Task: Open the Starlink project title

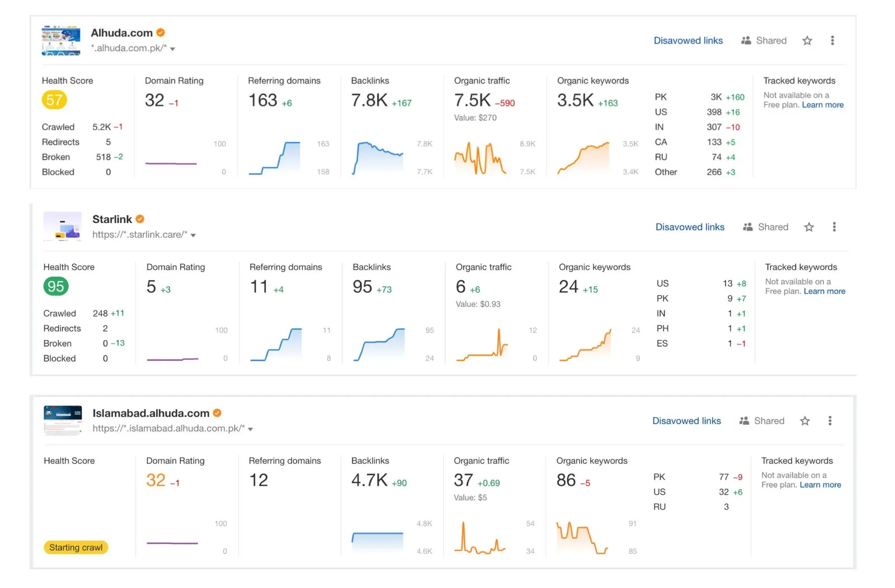Action: [112, 219]
